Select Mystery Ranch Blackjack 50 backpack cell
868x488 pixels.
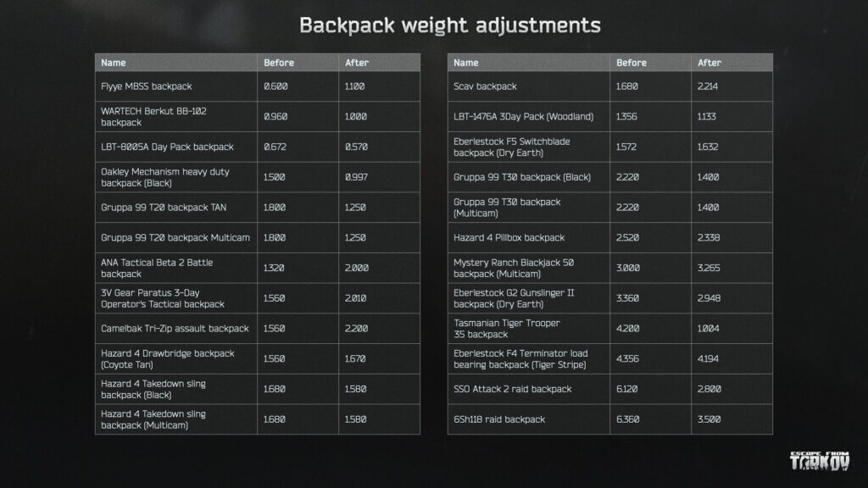point(515,268)
